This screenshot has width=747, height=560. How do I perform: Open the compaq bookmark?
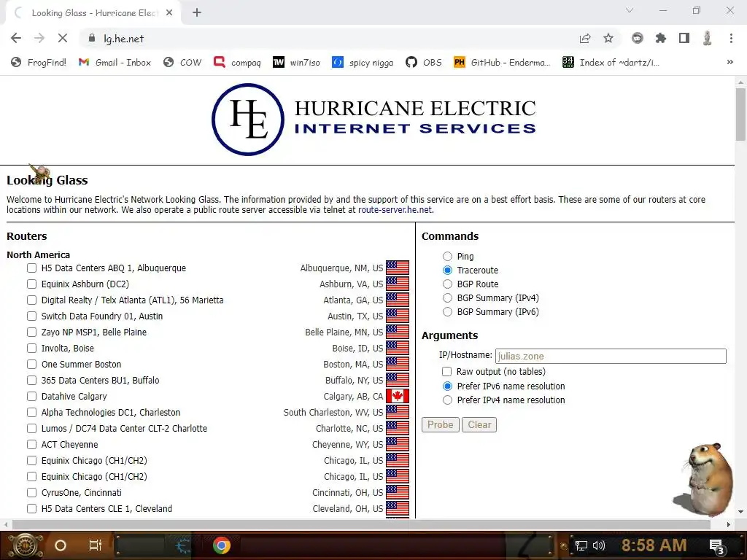pos(237,63)
